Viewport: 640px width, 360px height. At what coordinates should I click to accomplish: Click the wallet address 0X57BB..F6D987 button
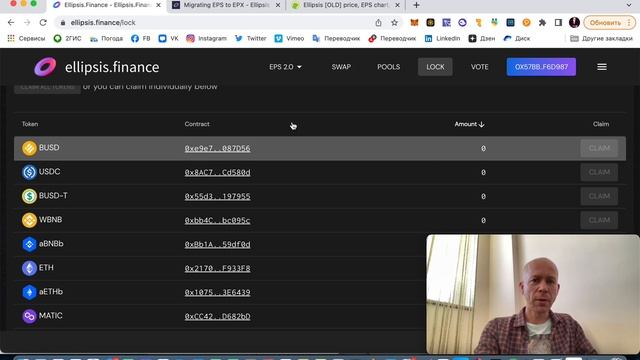pos(541,67)
